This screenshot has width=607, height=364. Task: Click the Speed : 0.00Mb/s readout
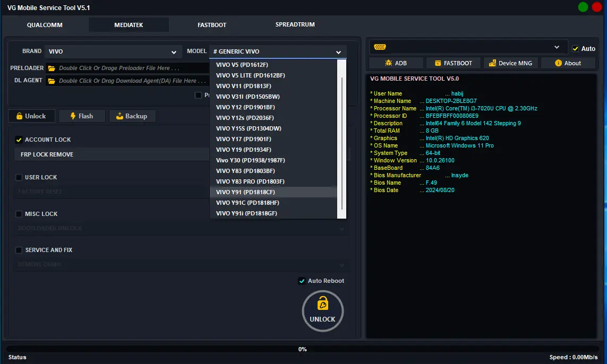point(574,357)
